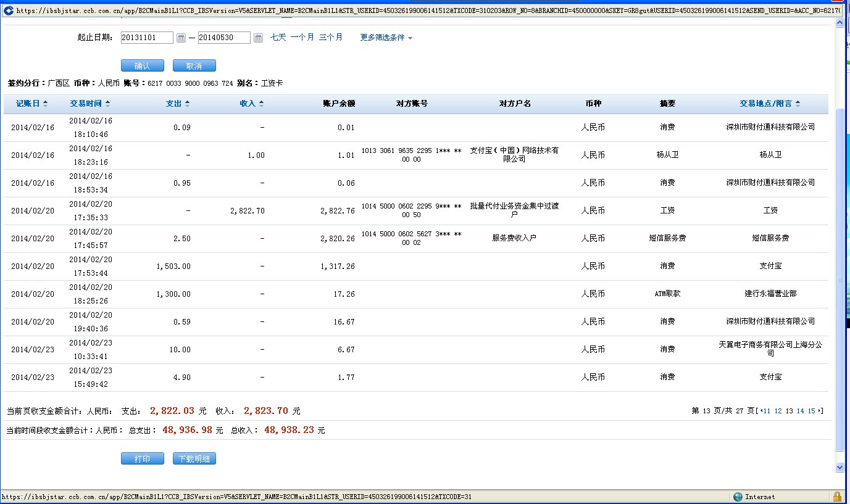Open the end date calendar picker
Screen dimensions: 850x504
[258, 38]
